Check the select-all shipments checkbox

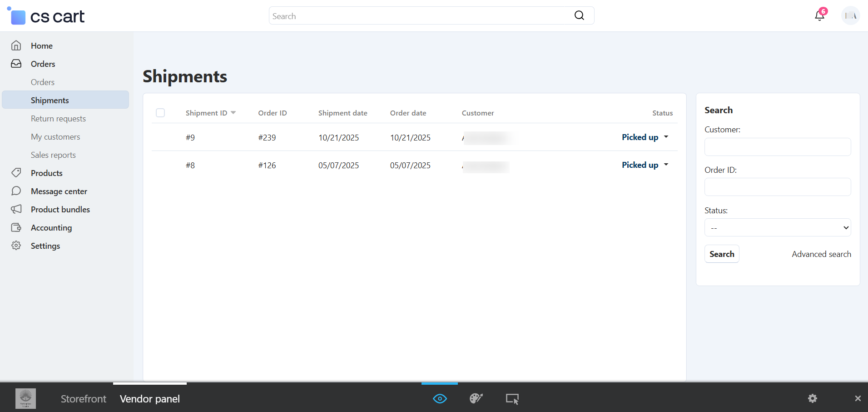(160, 113)
